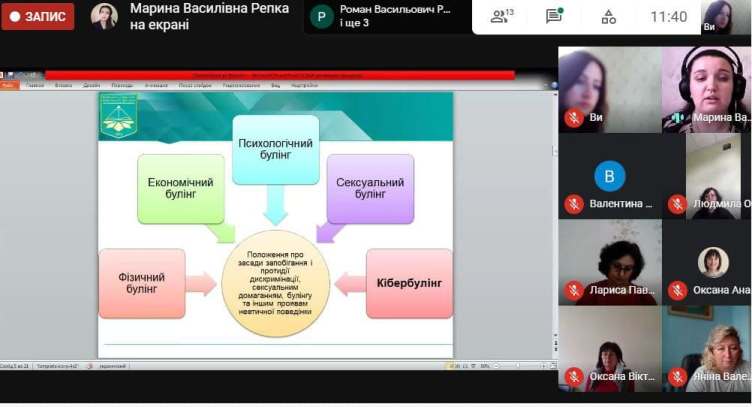
Task: Switch to the Показ слайдов ribbon tab
Action: 195,85
